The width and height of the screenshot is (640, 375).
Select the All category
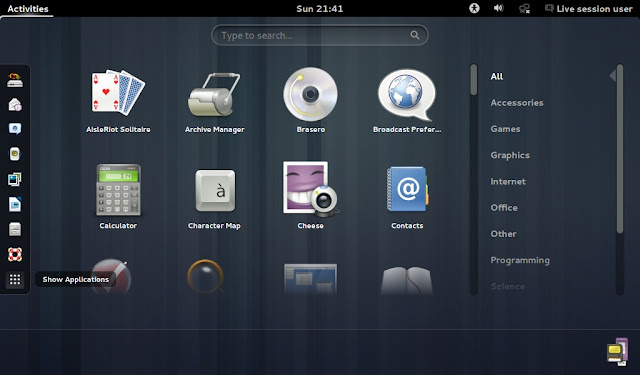point(497,76)
